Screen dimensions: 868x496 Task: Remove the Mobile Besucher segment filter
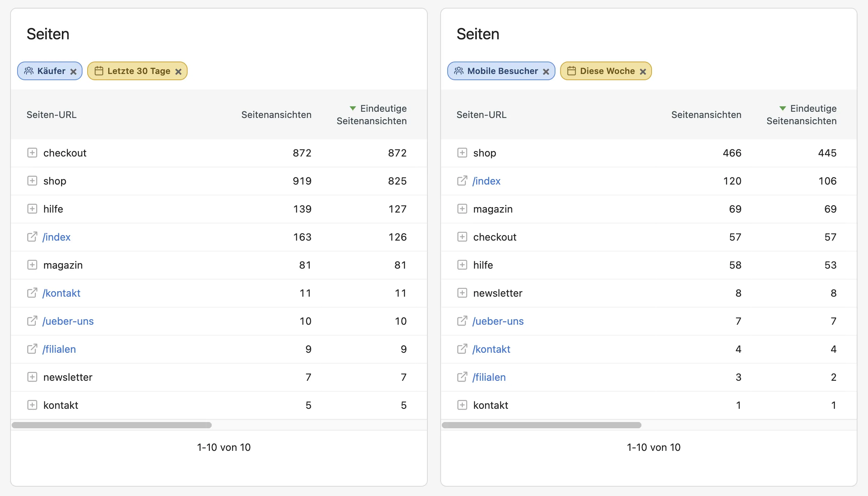tap(546, 72)
